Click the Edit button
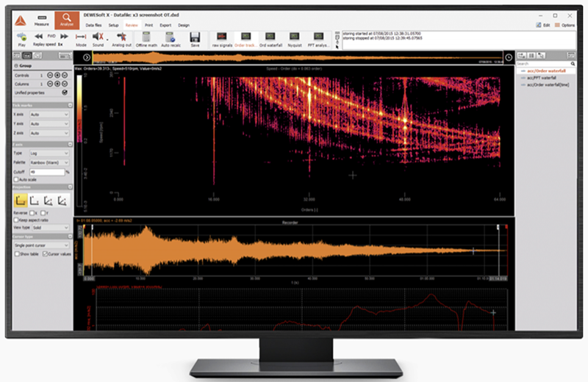This screenshot has width=588, height=382. click(x=543, y=25)
